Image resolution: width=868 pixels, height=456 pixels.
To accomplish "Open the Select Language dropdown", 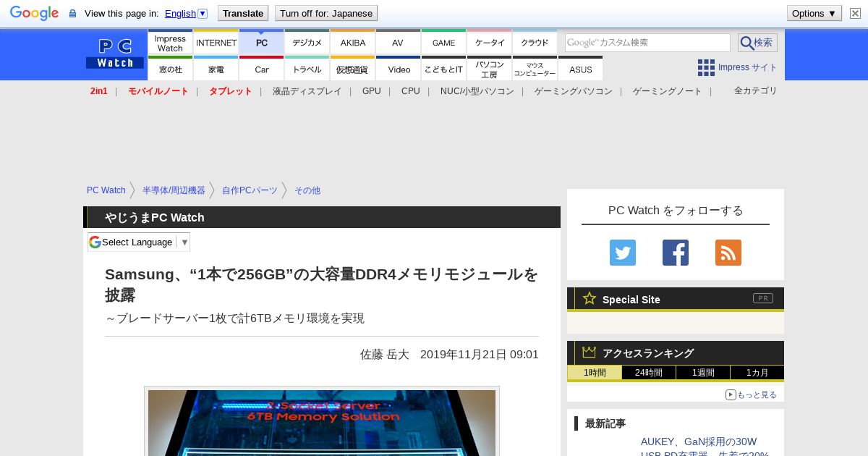I will (139, 242).
